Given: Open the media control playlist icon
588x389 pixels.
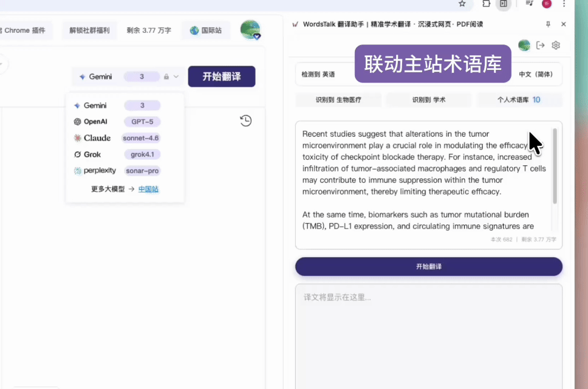Looking at the screenshot, I should click(529, 4).
